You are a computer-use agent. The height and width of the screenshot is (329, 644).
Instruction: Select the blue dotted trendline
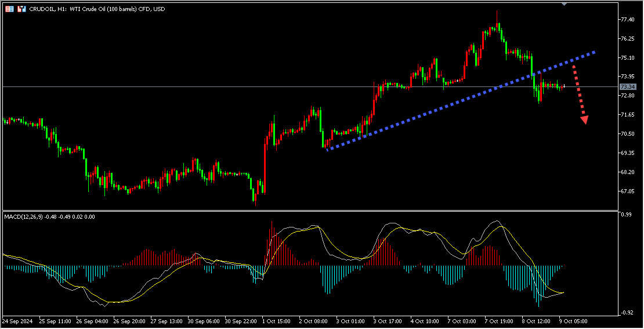pos(461,102)
